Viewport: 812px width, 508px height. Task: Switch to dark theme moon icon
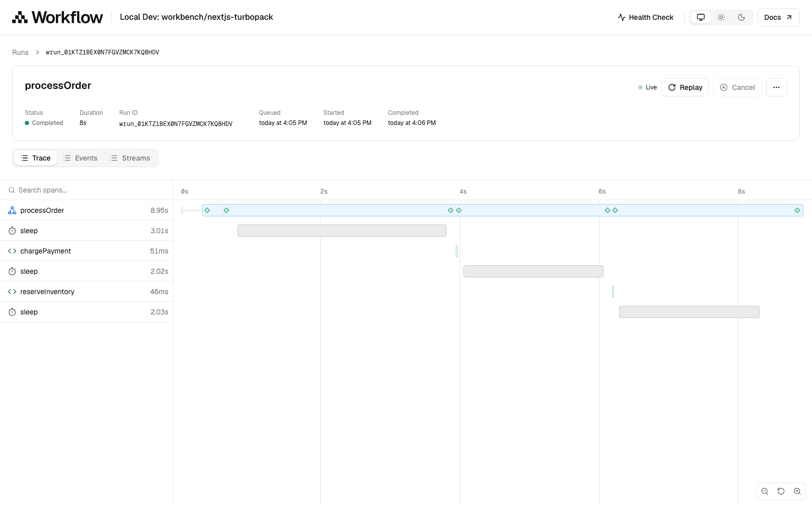741,17
